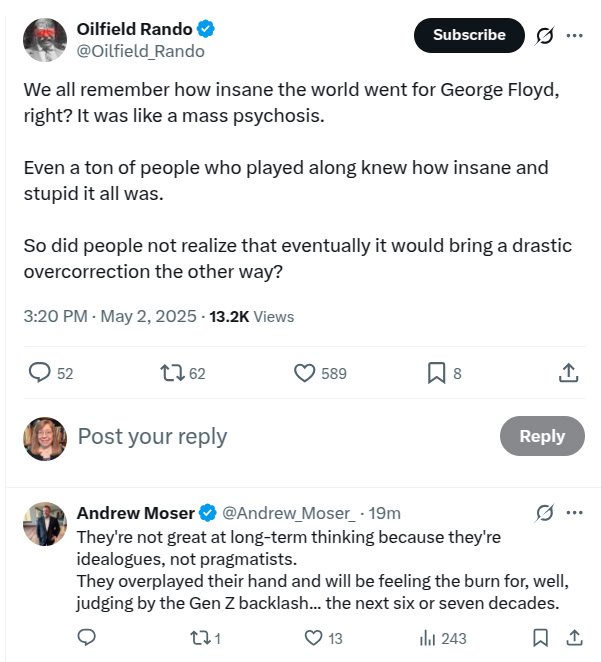Open the @Oilfield_Rando handle link
The width and height of the screenshot is (601, 662).
[140, 51]
